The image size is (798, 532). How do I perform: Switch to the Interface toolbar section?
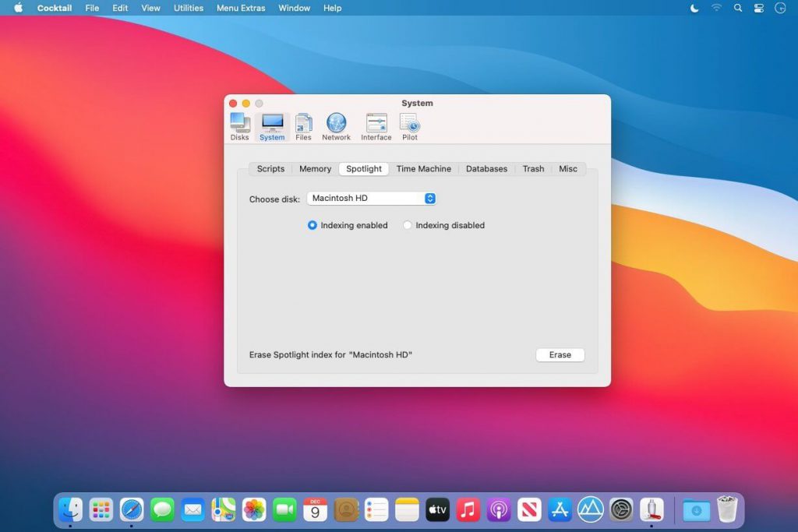point(376,126)
